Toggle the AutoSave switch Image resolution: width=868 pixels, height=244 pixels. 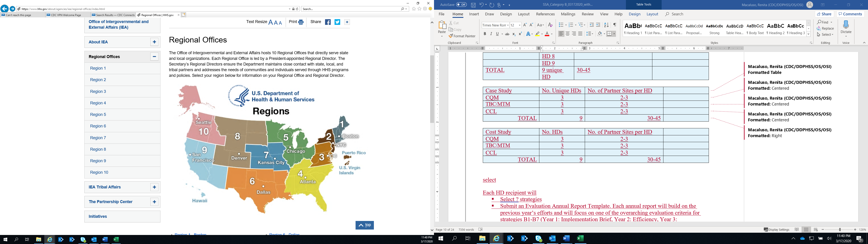click(461, 5)
